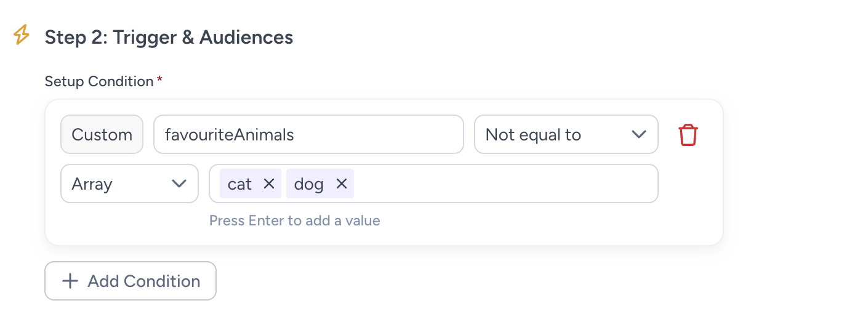This screenshot has height=319, width=868.
Task: Select the cat value chip
Action: (239, 184)
